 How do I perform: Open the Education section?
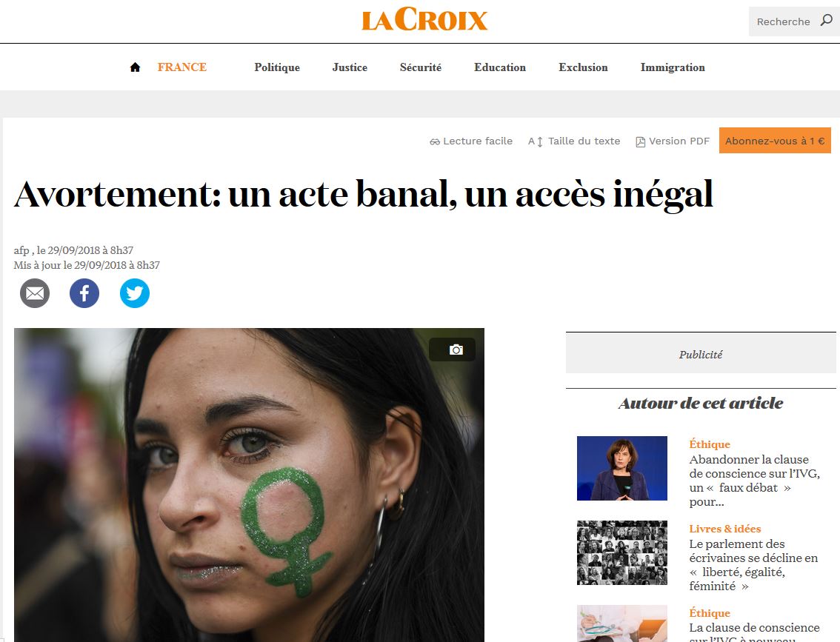pos(500,67)
